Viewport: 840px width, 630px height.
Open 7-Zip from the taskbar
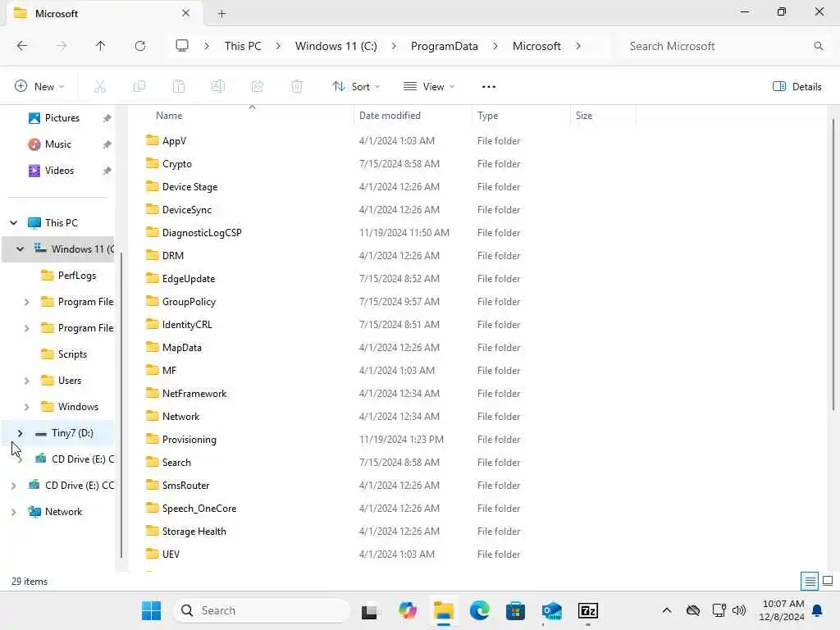[x=587, y=610]
